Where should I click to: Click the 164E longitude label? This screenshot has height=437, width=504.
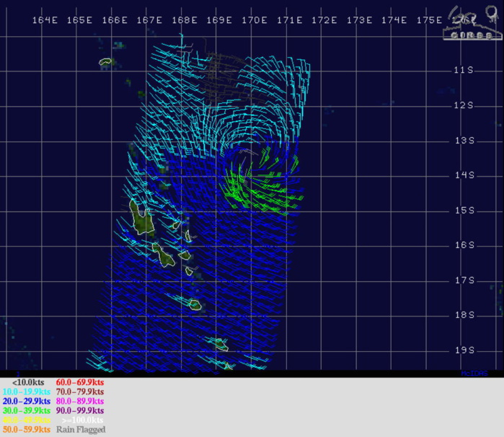coord(45,20)
